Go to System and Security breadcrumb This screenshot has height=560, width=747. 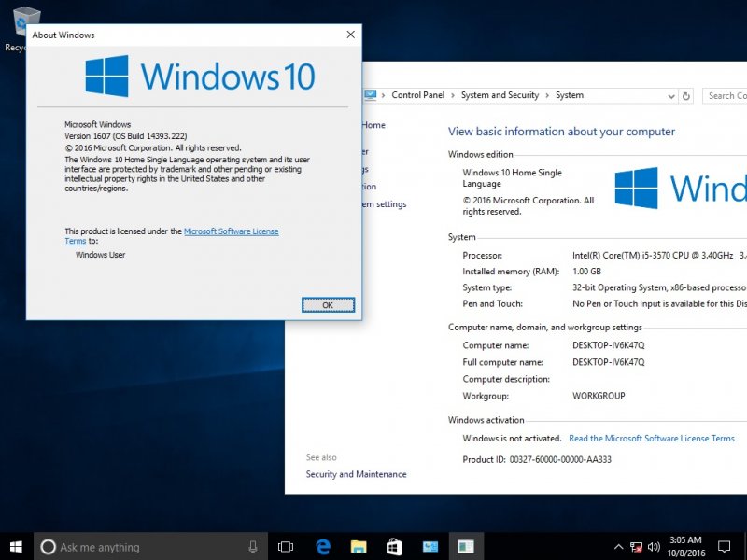pyautogui.click(x=500, y=95)
